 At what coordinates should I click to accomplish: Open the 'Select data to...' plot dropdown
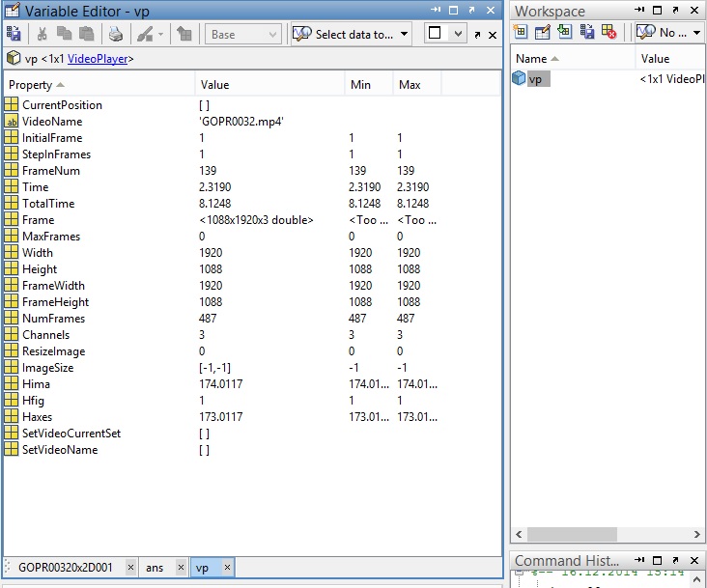[351, 35]
